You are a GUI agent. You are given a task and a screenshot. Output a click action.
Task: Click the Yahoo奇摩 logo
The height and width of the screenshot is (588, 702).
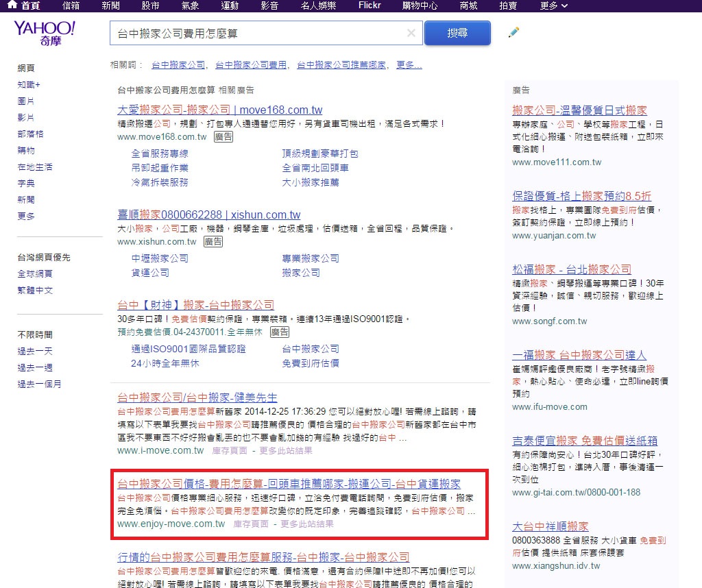45,33
